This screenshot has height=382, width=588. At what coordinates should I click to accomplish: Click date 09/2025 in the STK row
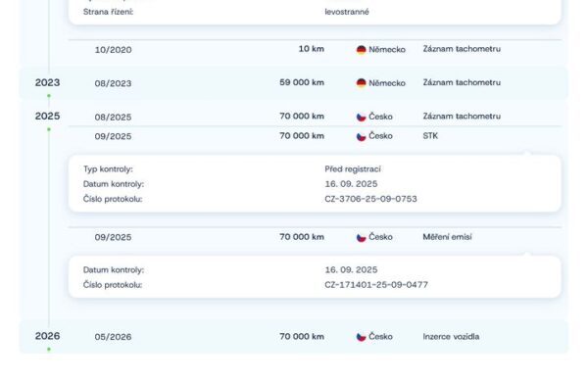click(x=113, y=136)
